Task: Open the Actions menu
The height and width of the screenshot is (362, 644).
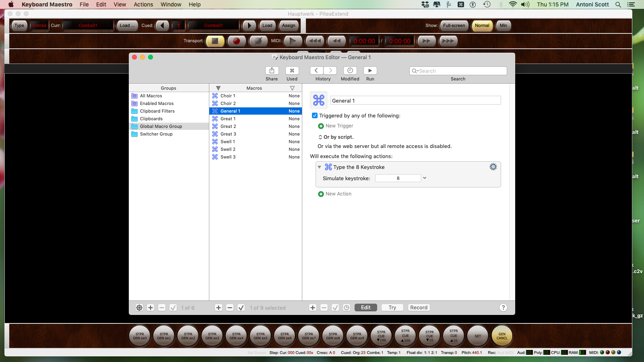Action: coord(143,4)
